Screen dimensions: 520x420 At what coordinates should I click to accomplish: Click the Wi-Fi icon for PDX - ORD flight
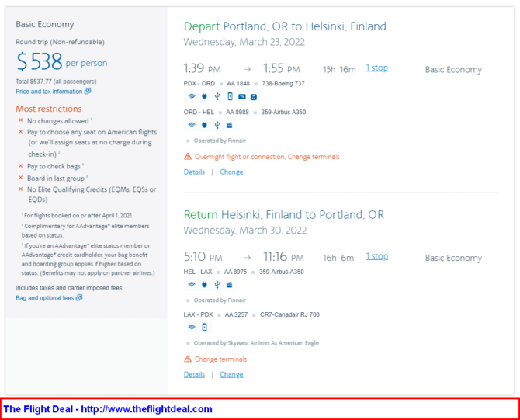coord(192,96)
